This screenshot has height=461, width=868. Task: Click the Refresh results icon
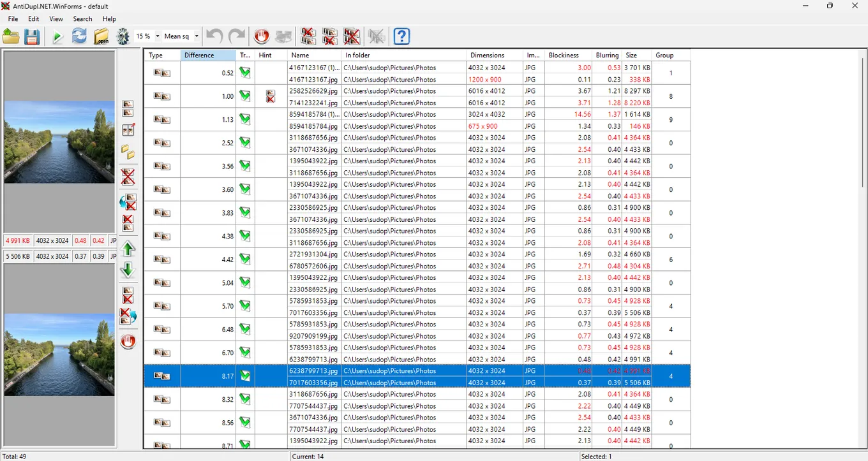click(79, 37)
